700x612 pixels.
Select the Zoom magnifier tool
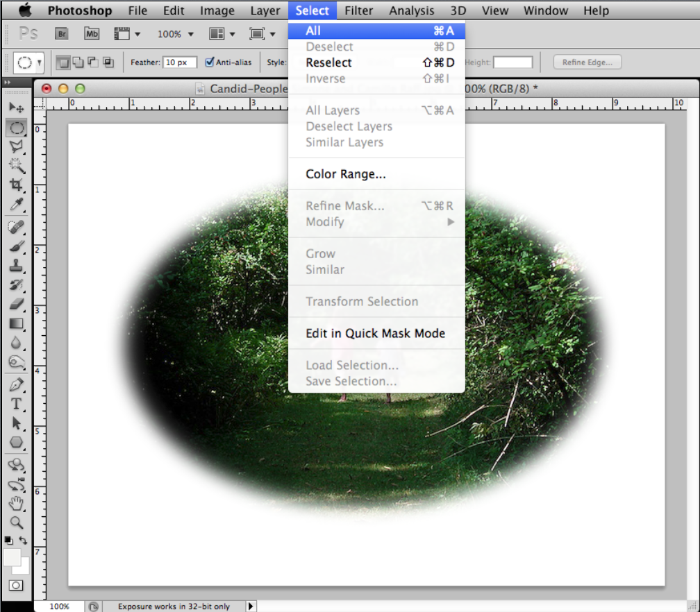click(x=16, y=522)
